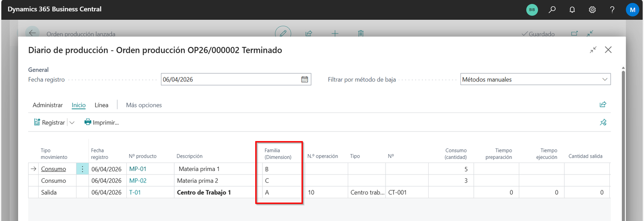Open the user account avatar M

click(632, 10)
